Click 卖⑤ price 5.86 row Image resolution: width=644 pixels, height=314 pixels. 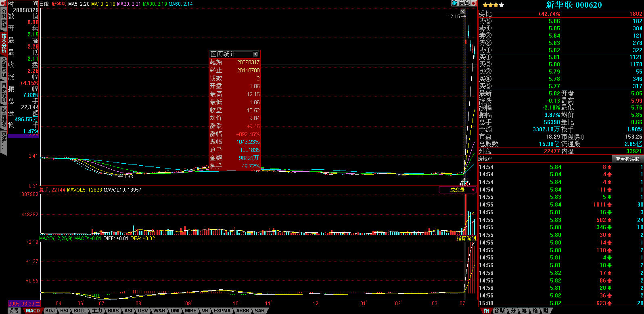pos(560,21)
